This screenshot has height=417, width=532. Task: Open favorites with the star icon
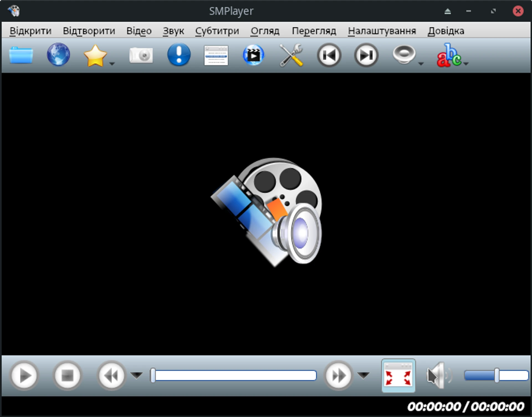coord(95,56)
